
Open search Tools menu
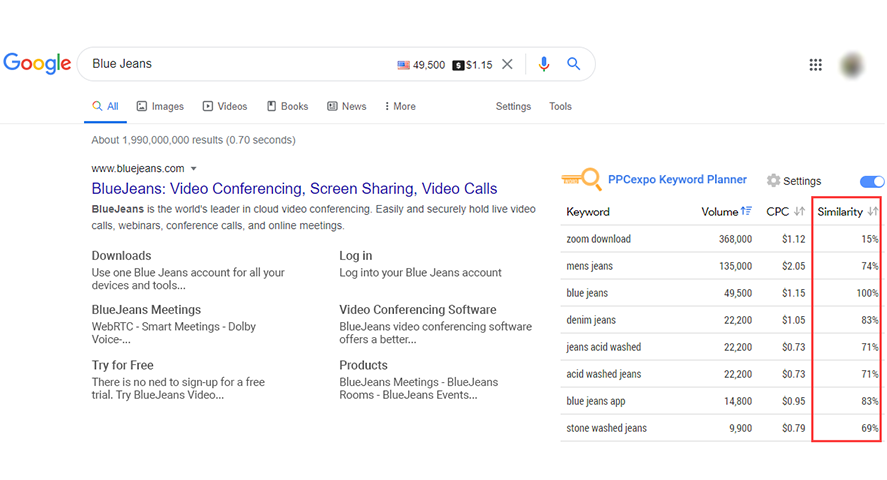[x=560, y=106]
